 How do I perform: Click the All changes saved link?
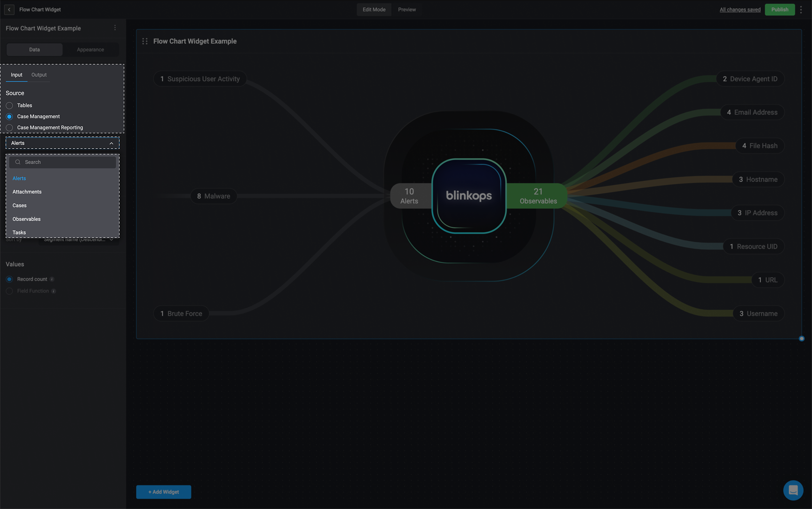point(740,9)
